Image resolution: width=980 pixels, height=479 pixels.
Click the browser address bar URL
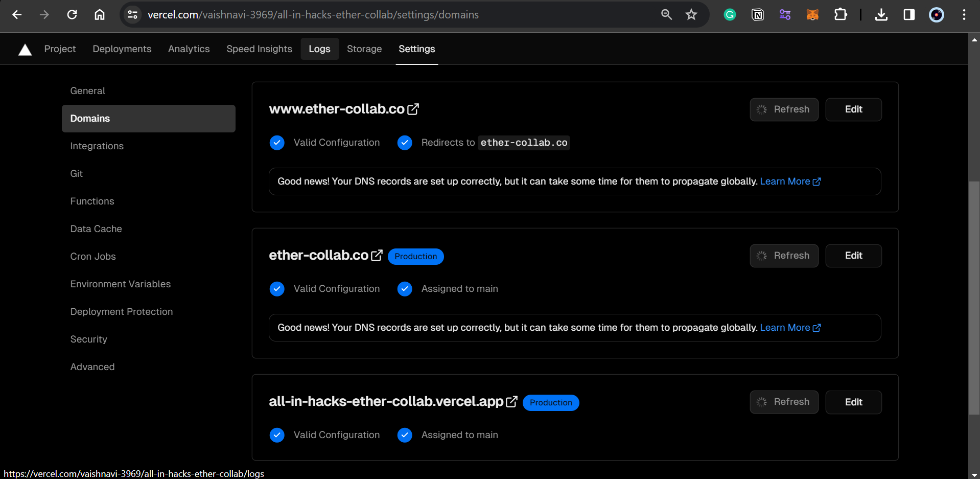pyautogui.click(x=313, y=15)
